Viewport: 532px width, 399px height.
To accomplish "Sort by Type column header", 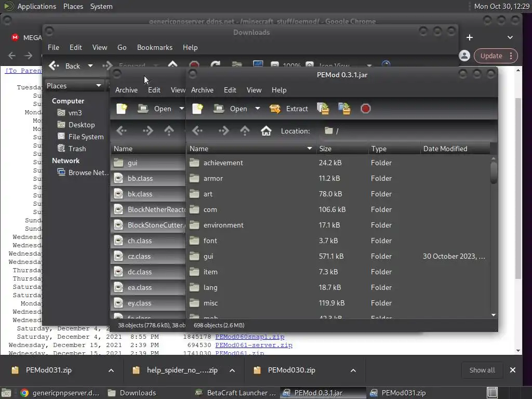I will pyautogui.click(x=394, y=149).
